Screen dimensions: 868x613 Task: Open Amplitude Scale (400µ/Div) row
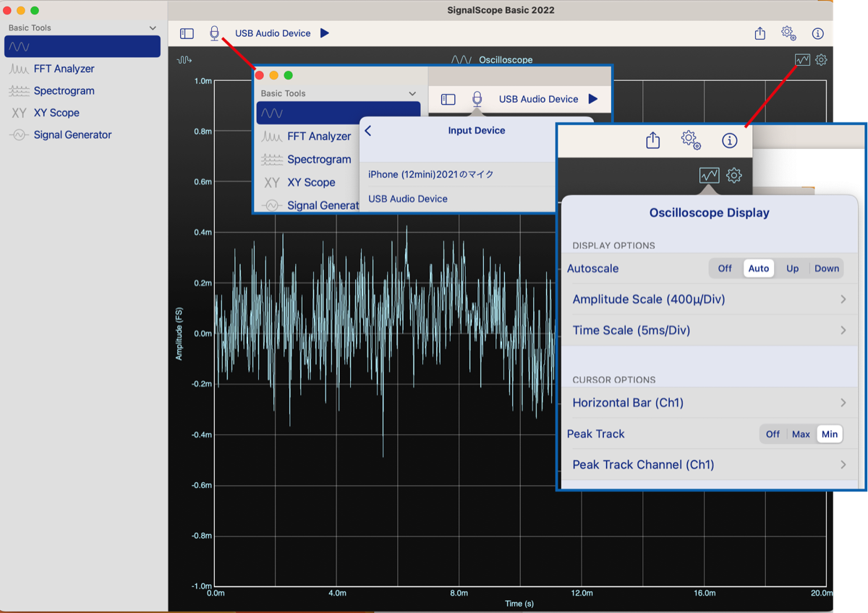(x=709, y=299)
